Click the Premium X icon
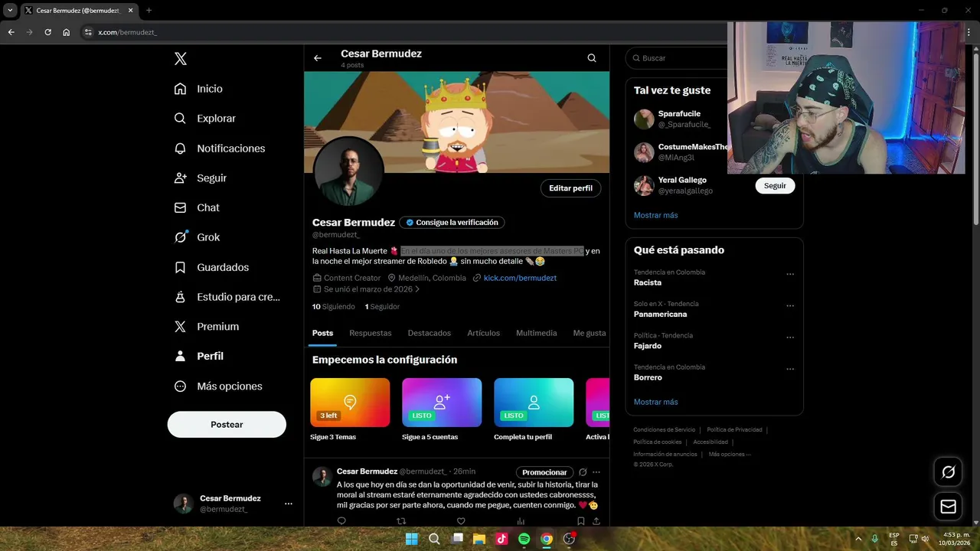The image size is (980, 551). (180, 327)
